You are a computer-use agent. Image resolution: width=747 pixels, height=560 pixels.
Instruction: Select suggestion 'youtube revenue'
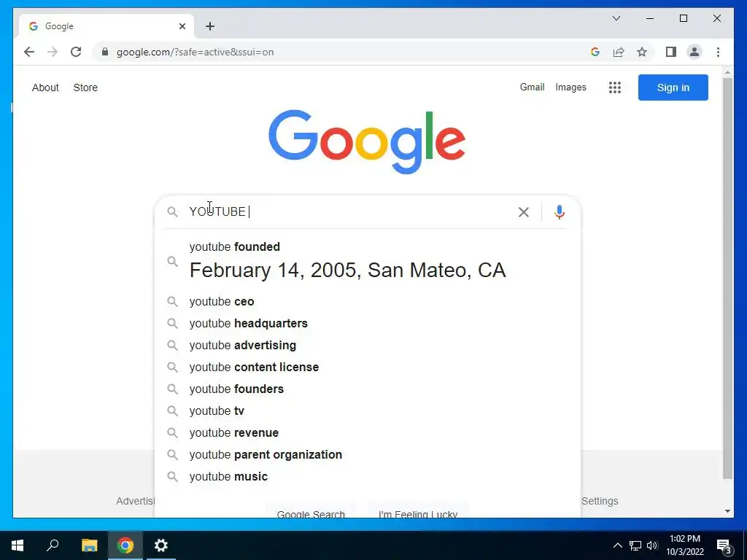pos(366,433)
